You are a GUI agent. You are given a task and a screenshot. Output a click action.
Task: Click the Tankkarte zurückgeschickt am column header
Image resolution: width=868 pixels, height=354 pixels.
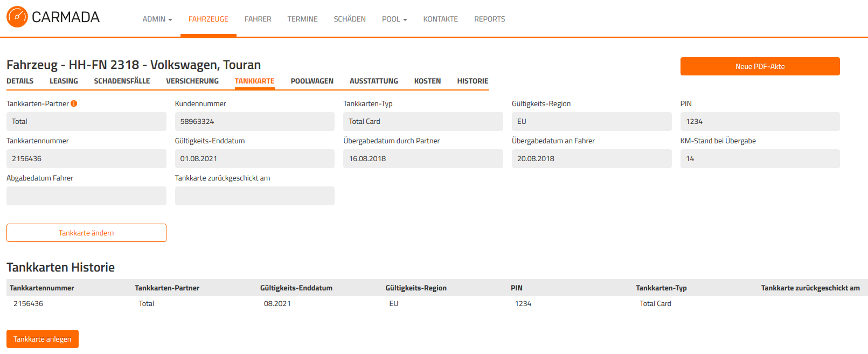tap(810, 288)
